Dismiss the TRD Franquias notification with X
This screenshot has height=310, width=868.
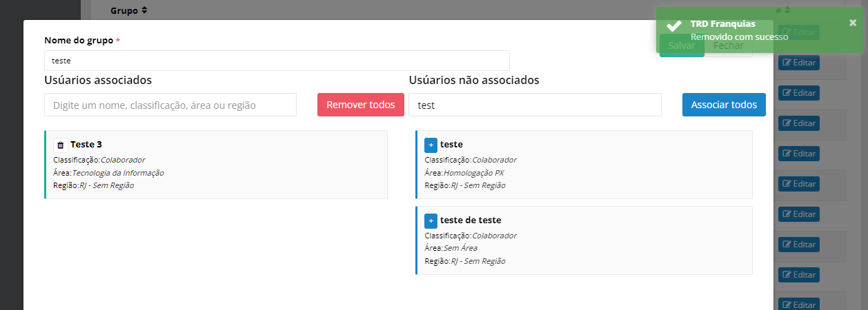tap(853, 23)
